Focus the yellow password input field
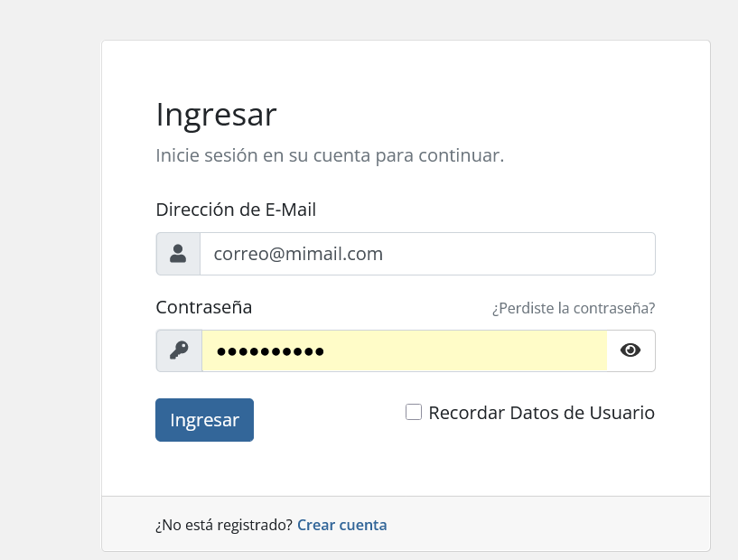738x560 pixels. tap(405, 350)
